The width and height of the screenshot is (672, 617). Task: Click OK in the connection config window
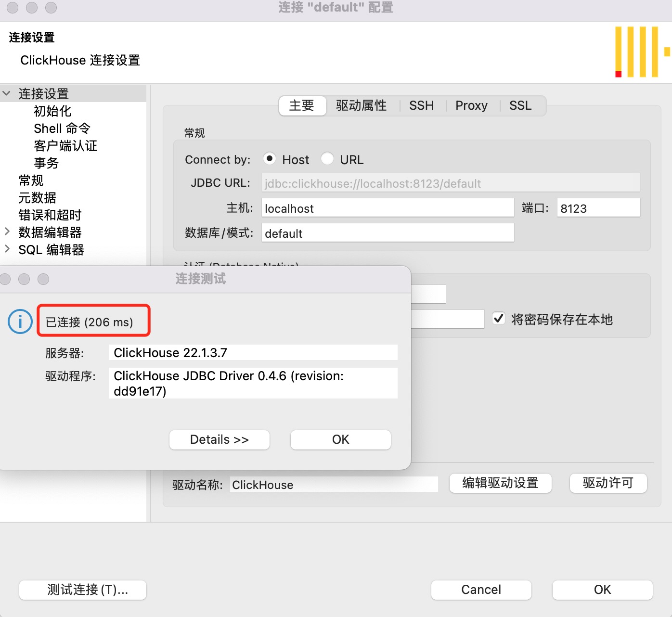603,590
